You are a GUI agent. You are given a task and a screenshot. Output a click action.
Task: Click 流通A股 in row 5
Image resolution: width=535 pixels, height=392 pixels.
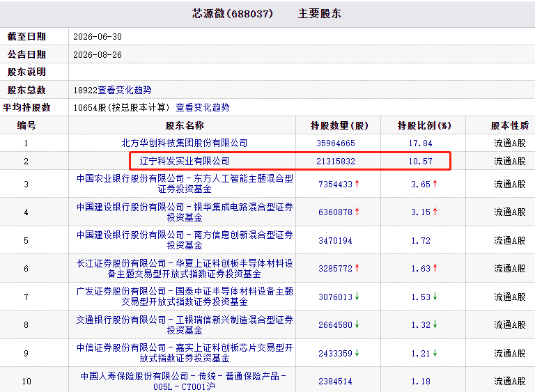(x=510, y=240)
